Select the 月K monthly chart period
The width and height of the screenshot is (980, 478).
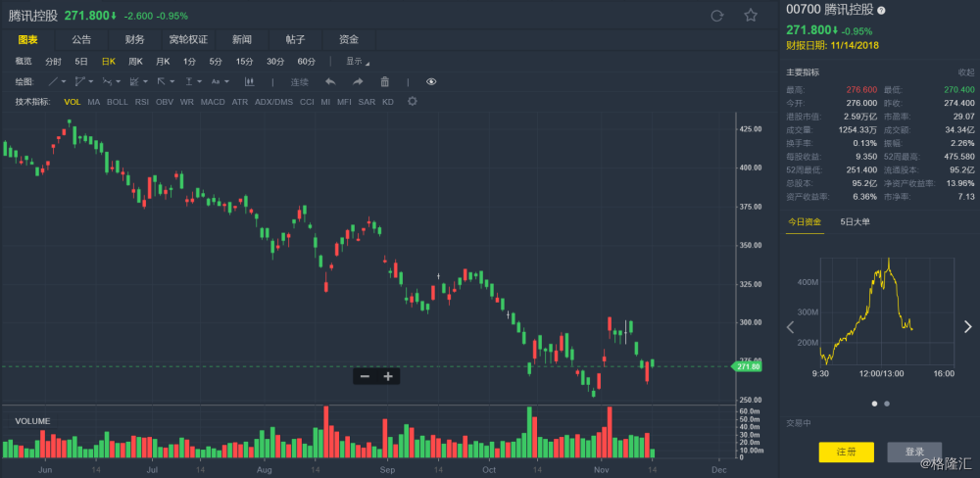pos(163,62)
